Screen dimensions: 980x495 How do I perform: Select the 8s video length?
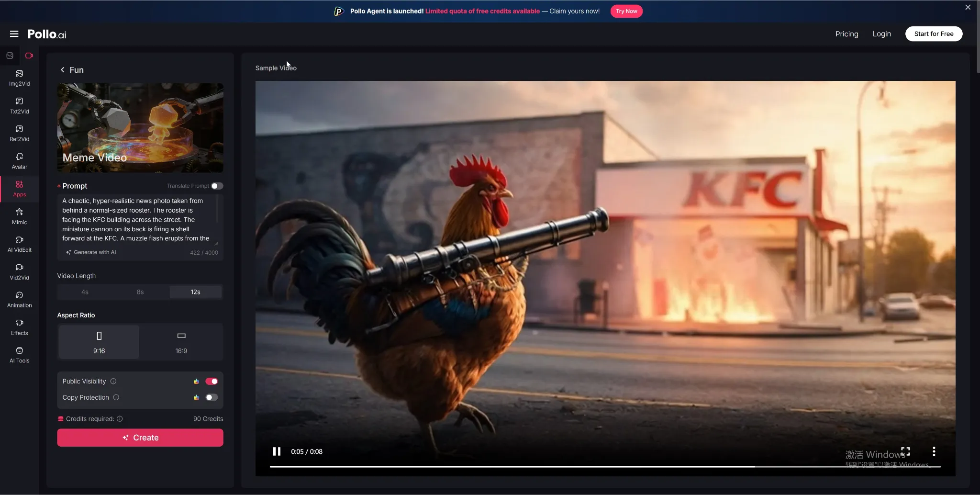[140, 292]
